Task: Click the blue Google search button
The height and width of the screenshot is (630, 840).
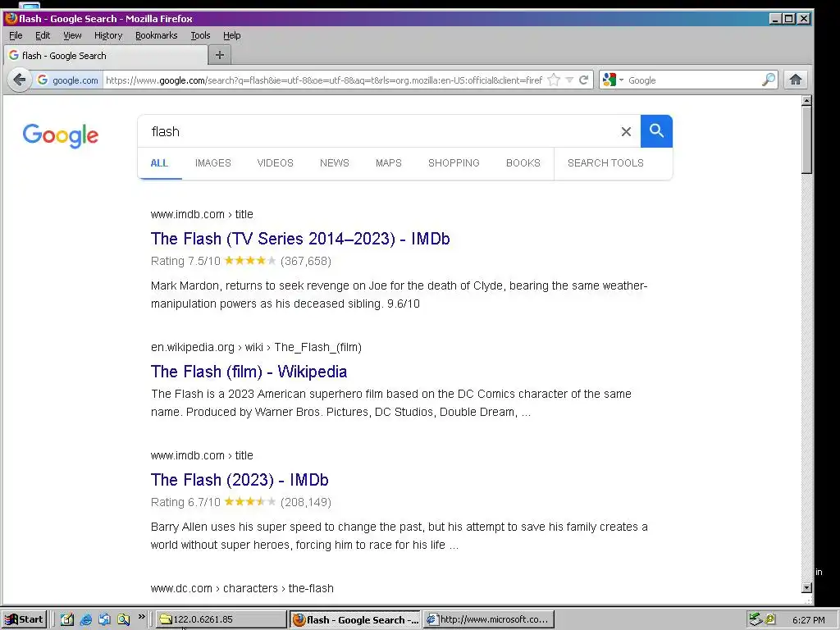Action: (656, 131)
